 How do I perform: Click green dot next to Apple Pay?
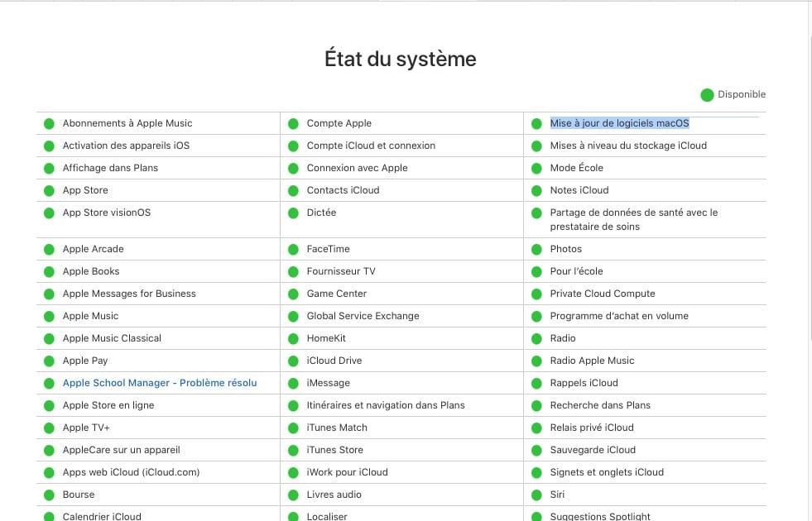coord(49,361)
